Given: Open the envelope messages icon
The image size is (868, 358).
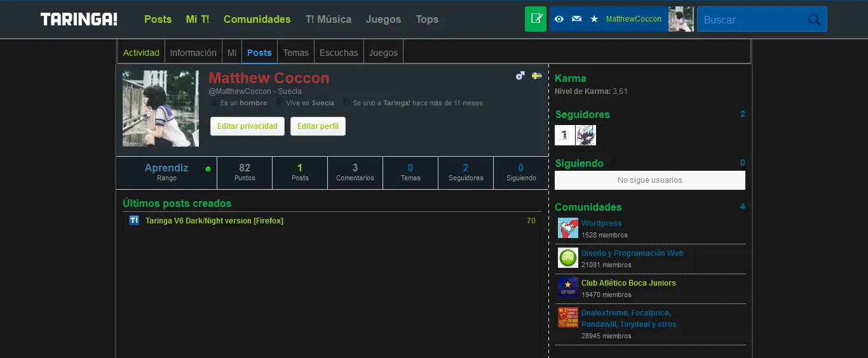Looking at the screenshot, I should click(x=576, y=19).
